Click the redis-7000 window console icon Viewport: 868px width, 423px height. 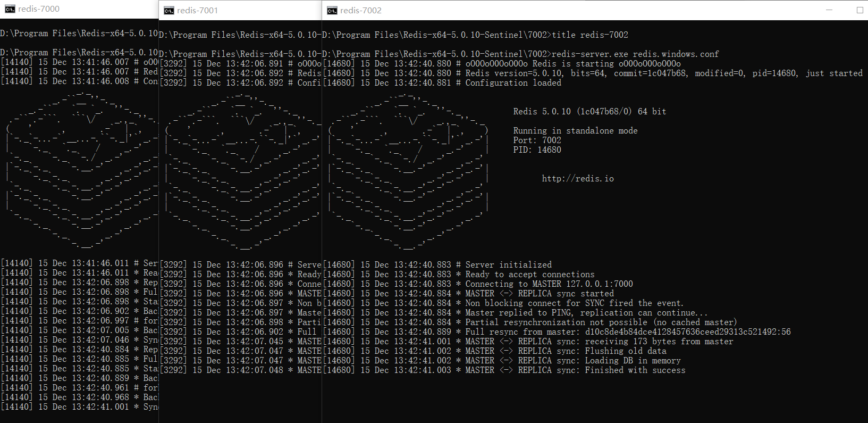10,9
